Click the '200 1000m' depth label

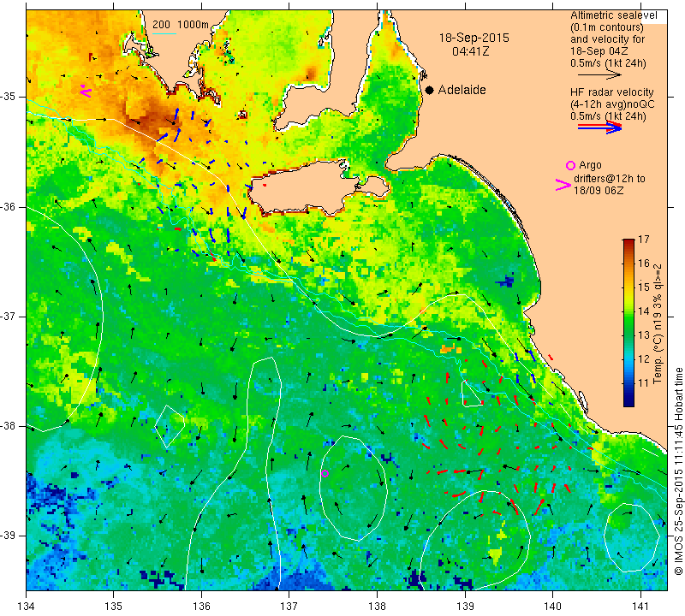pos(181,25)
